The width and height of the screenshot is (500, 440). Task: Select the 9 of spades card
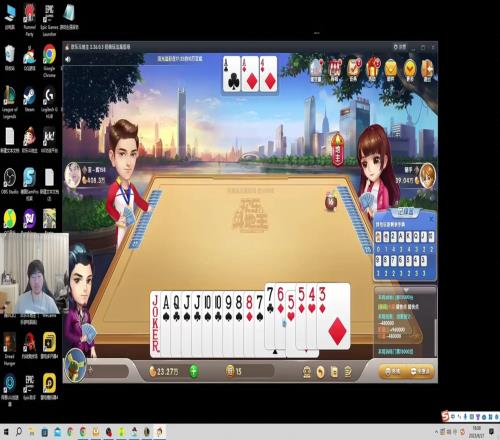coord(228,324)
